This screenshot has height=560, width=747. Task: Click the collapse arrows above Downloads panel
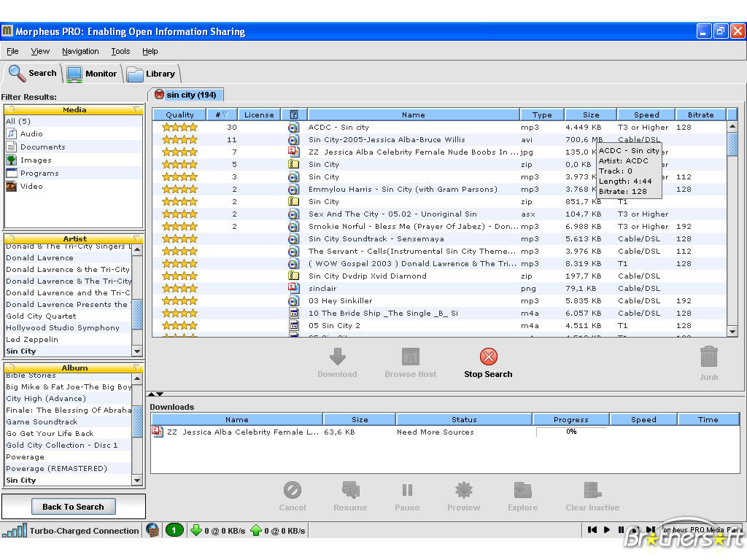(155, 394)
